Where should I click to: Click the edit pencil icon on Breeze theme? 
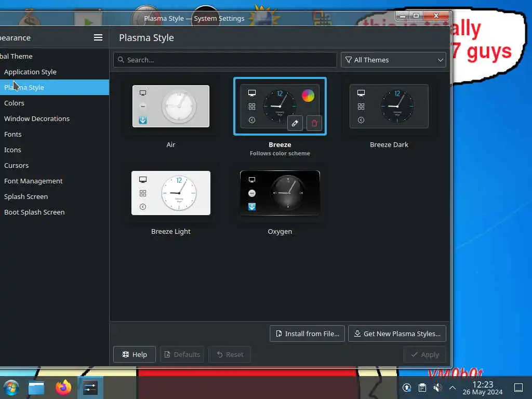pyautogui.click(x=295, y=123)
